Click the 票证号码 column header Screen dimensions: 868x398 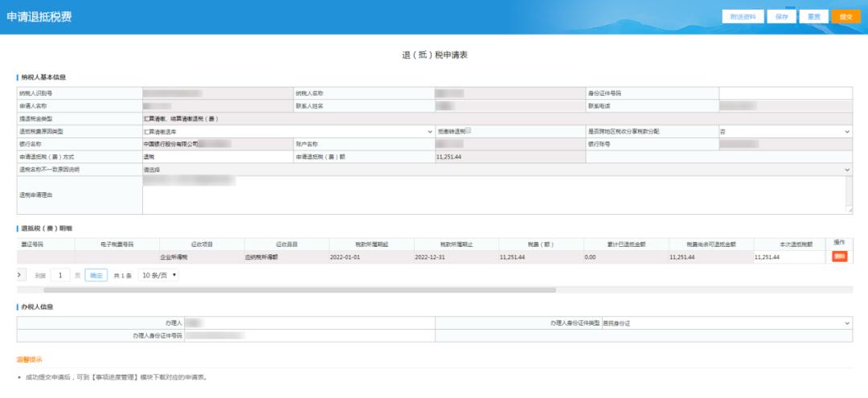(32, 244)
